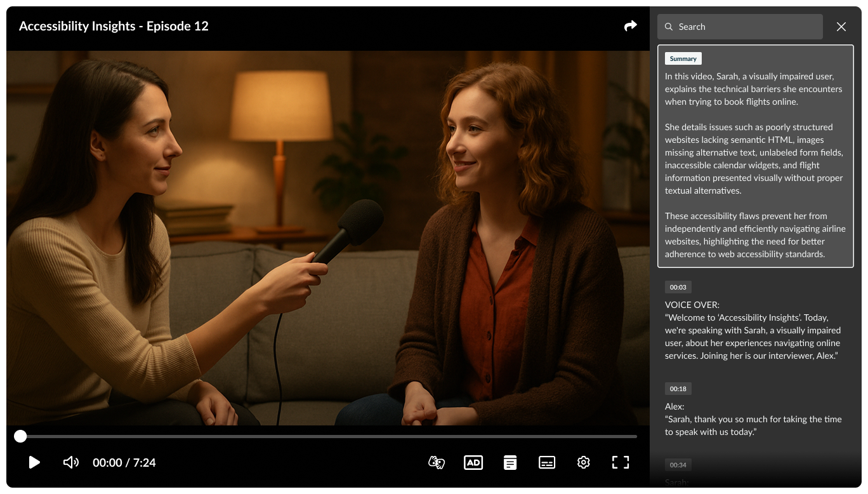
Task: Click the video frame to start playback
Action: (327, 238)
